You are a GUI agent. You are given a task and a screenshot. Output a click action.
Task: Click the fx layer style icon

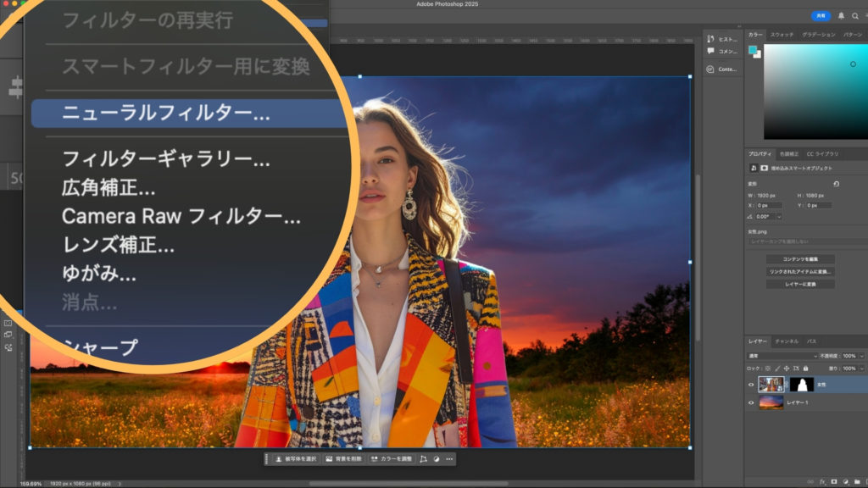pyautogui.click(x=822, y=481)
